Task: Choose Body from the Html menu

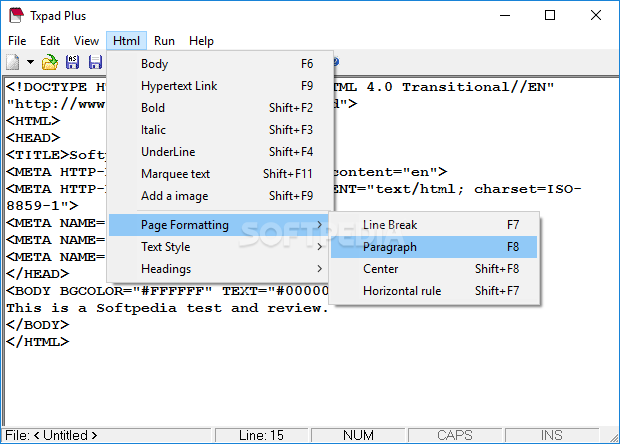Action: tap(221, 64)
